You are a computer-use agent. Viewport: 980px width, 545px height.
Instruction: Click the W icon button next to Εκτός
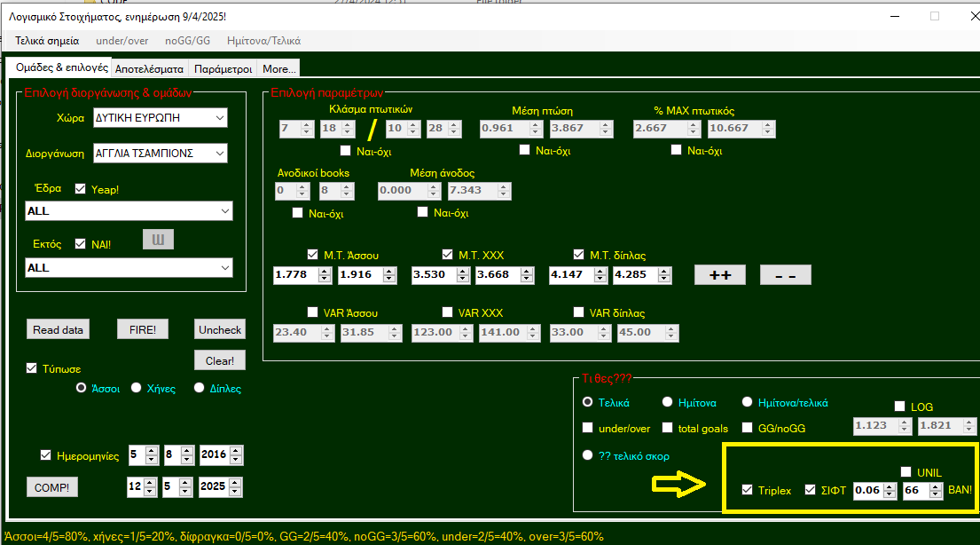click(159, 240)
